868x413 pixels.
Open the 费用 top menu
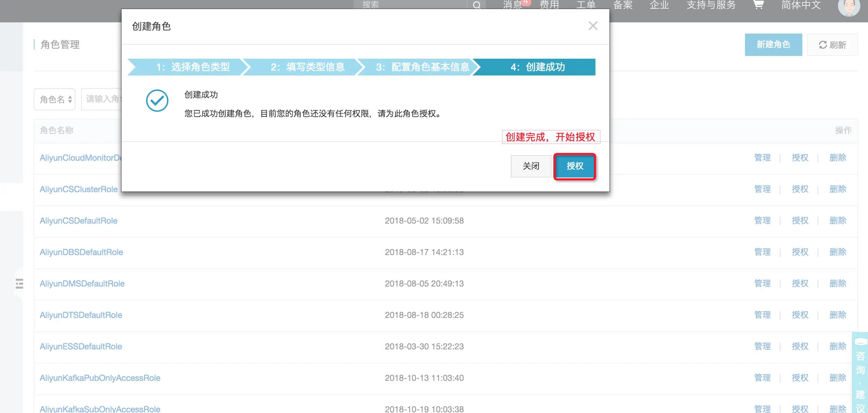549,5
